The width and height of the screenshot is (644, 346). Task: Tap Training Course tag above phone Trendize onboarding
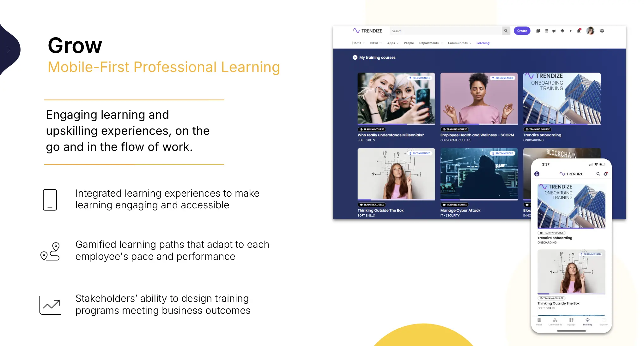[552, 233]
